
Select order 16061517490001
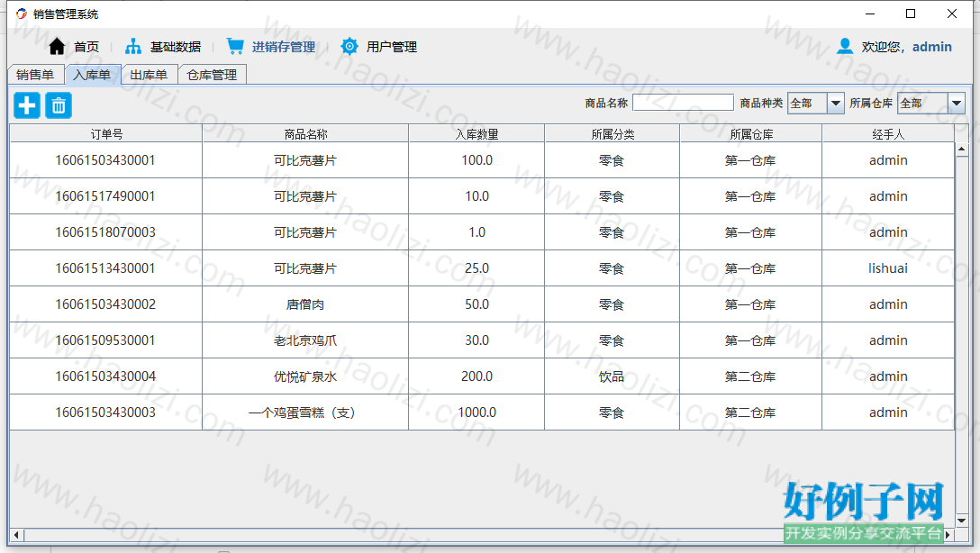coord(105,196)
